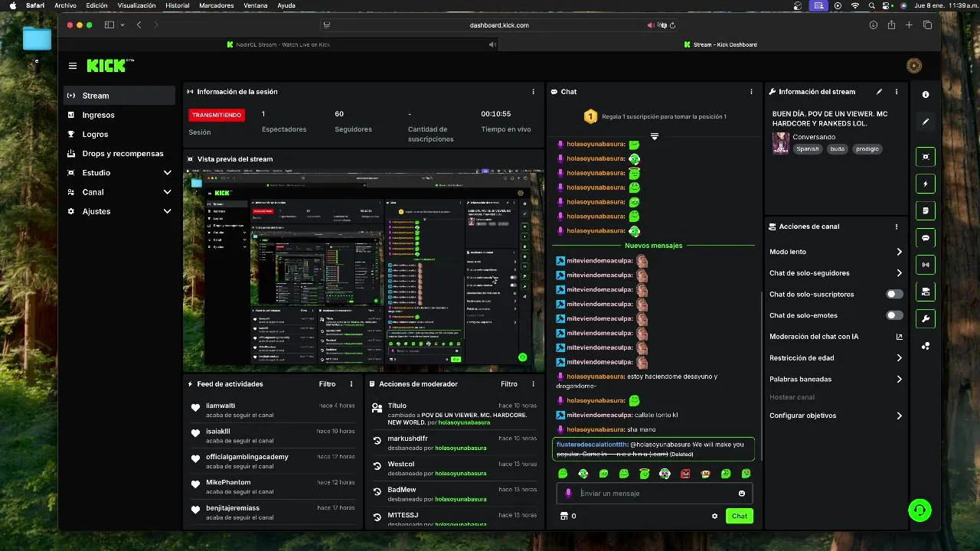Open options menu of Información de la sesión
Screen dimensions: 980x551
coord(534,92)
